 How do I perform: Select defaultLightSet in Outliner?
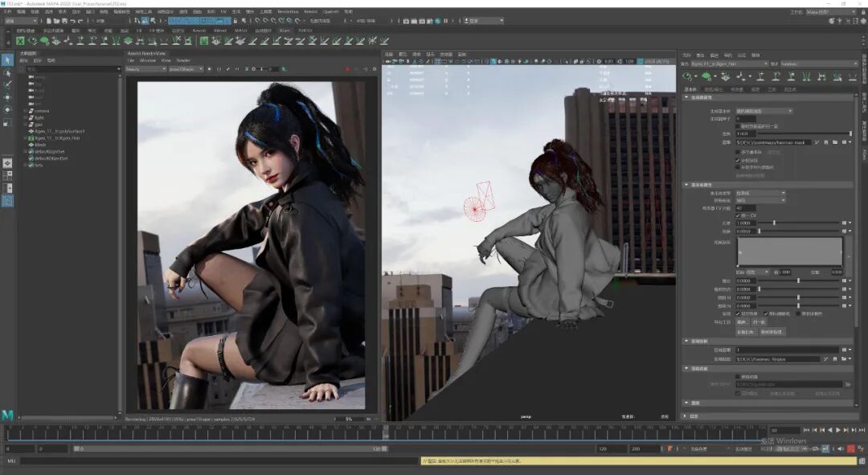coord(49,151)
